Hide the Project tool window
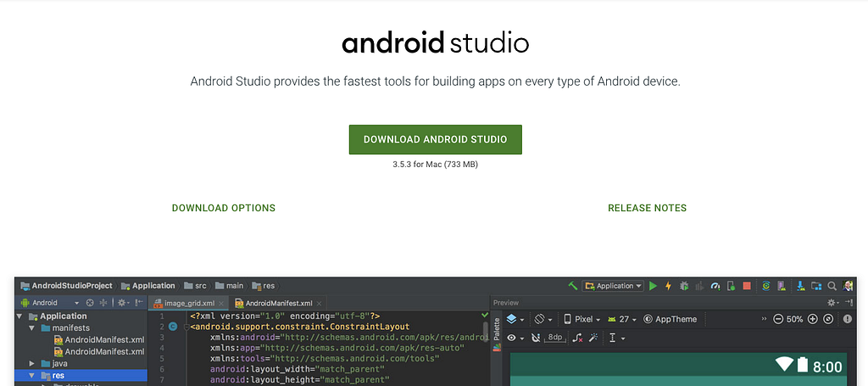This screenshot has width=868, height=386. coord(139,303)
